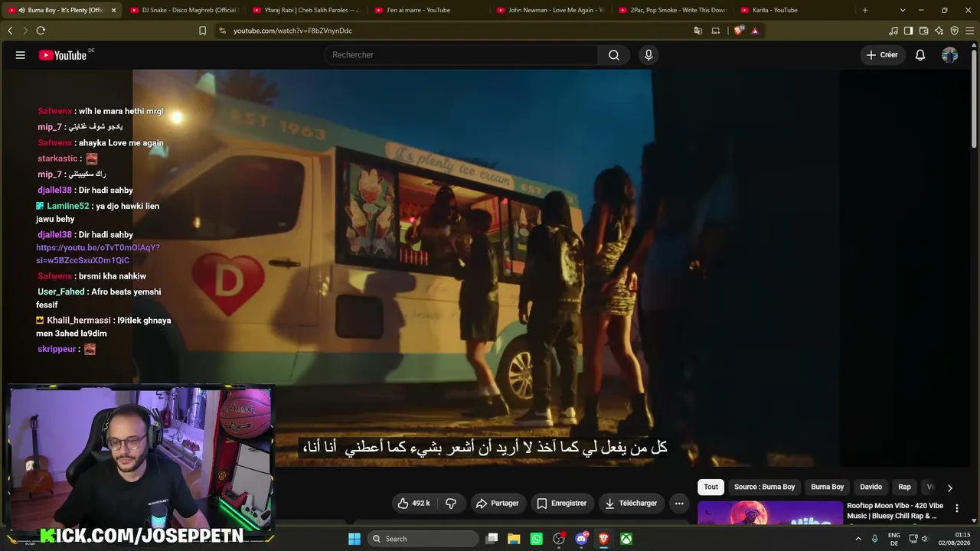The image size is (980, 551).
Task: Switch to Yfaraj Rabi Cheb Salih tab
Action: point(306,10)
